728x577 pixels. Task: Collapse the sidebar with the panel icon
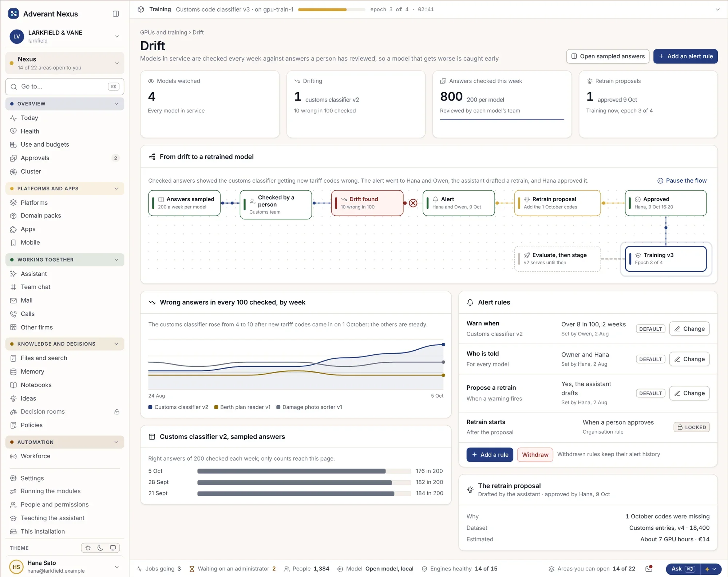point(116,14)
